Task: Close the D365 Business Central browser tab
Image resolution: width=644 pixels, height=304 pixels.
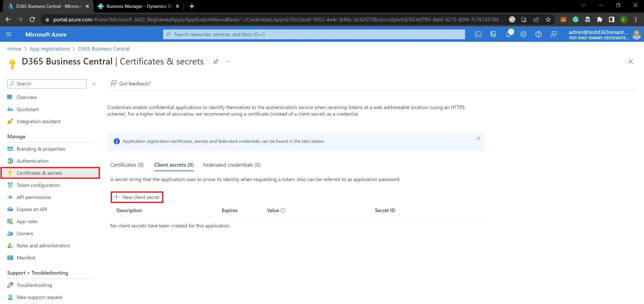Action: 87,6
